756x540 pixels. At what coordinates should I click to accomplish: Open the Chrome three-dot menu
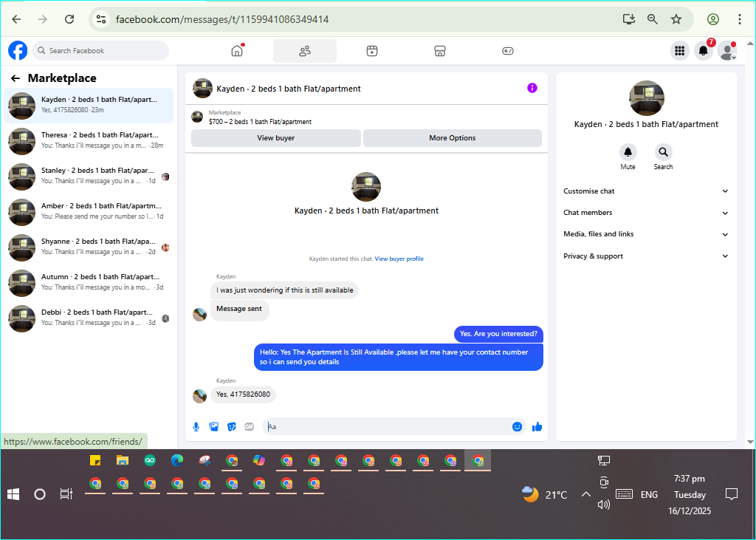[740, 19]
